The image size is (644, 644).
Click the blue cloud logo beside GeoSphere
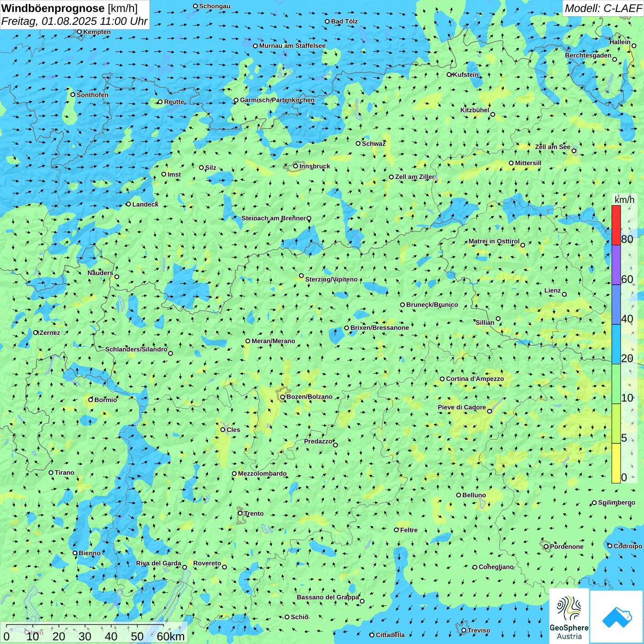click(617, 617)
